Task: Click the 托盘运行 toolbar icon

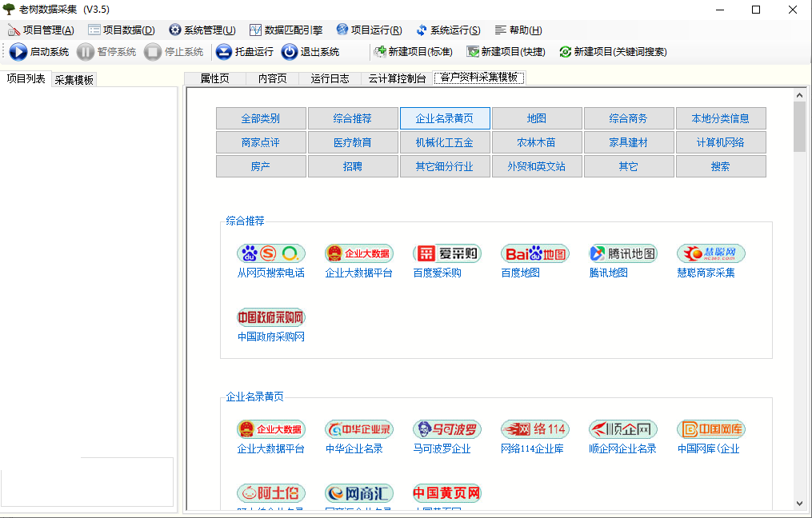Action: click(x=224, y=52)
